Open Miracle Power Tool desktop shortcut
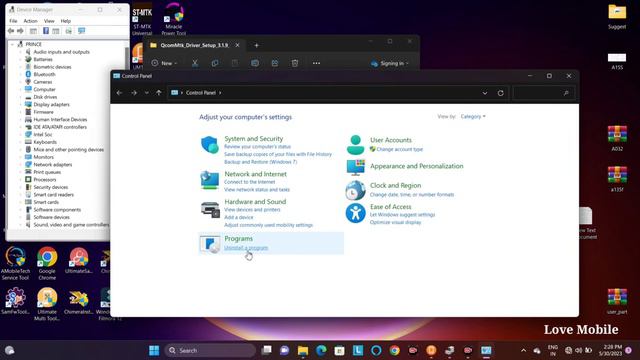 pyautogui.click(x=173, y=19)
